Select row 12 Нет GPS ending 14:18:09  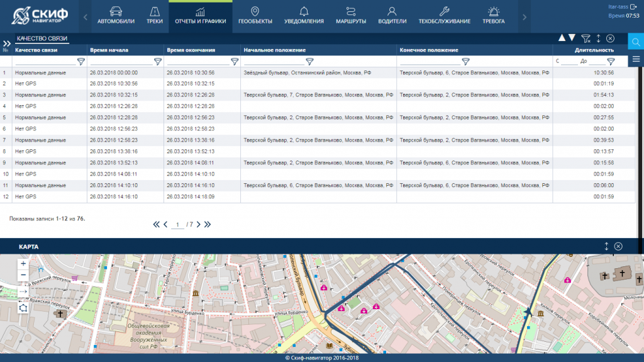pyautogui.click(x=318, y=196)
